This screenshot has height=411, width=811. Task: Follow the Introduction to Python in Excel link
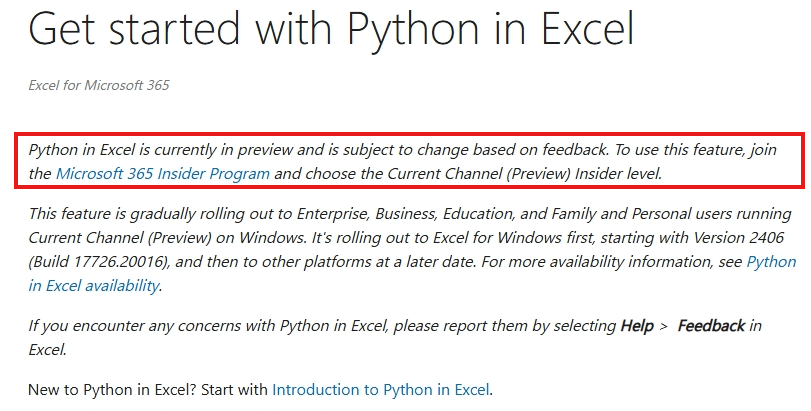click(x=381, y=389)
